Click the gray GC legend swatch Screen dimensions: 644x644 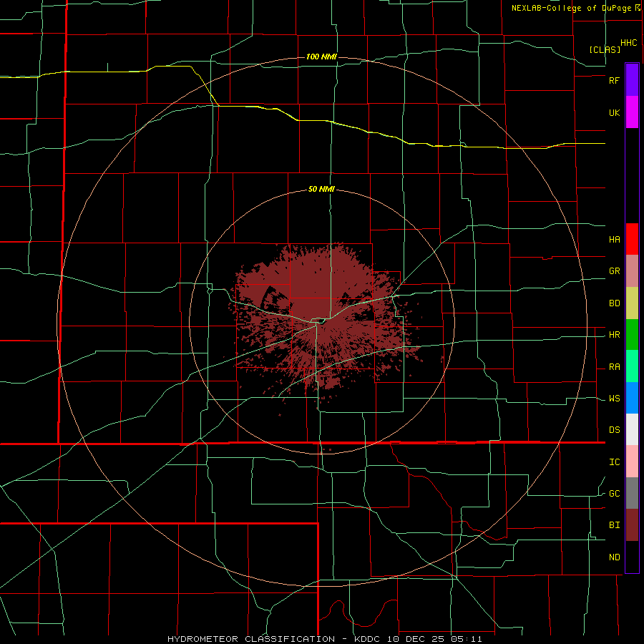pos(632,493)
